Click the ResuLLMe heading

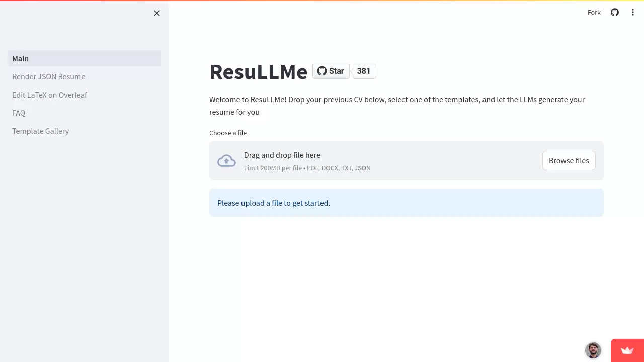(x=258, y=72)
